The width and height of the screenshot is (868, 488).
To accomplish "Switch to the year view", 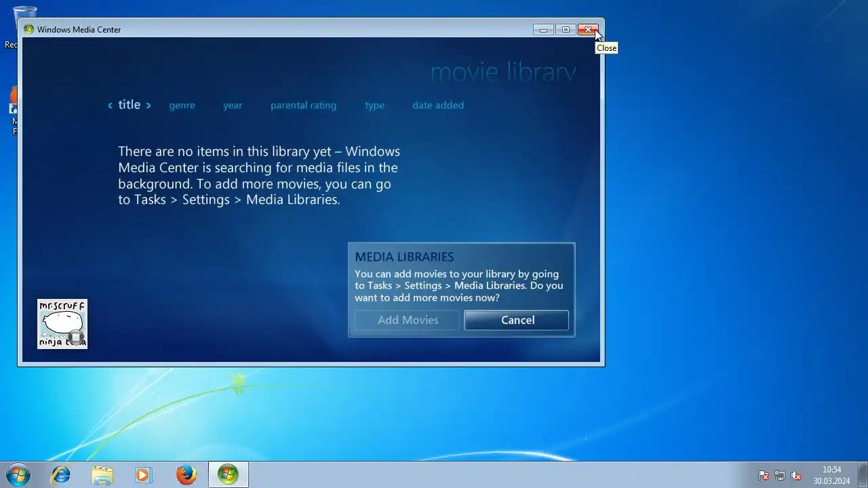I will [x=233, y=105].
